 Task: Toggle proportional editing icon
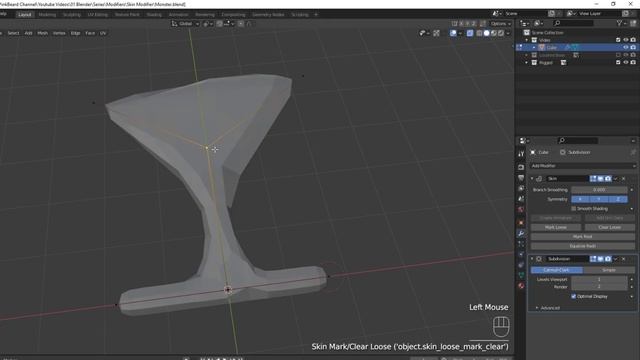(x=240, y=24)
